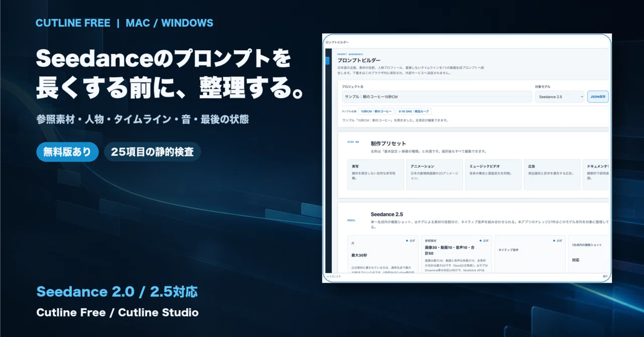The image size is (644, 337).
Task: Click the Seedance 2.5 model section heading
Action: (387, 214)
